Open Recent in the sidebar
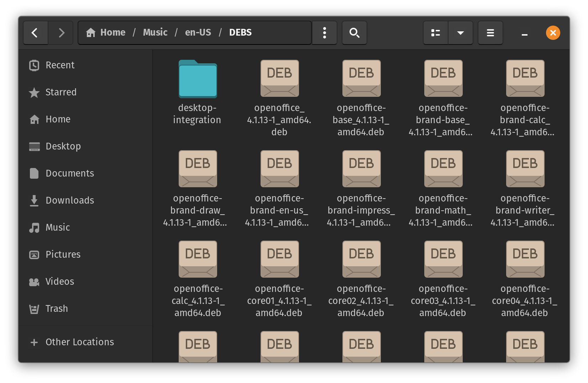 (x=60, y=65)
